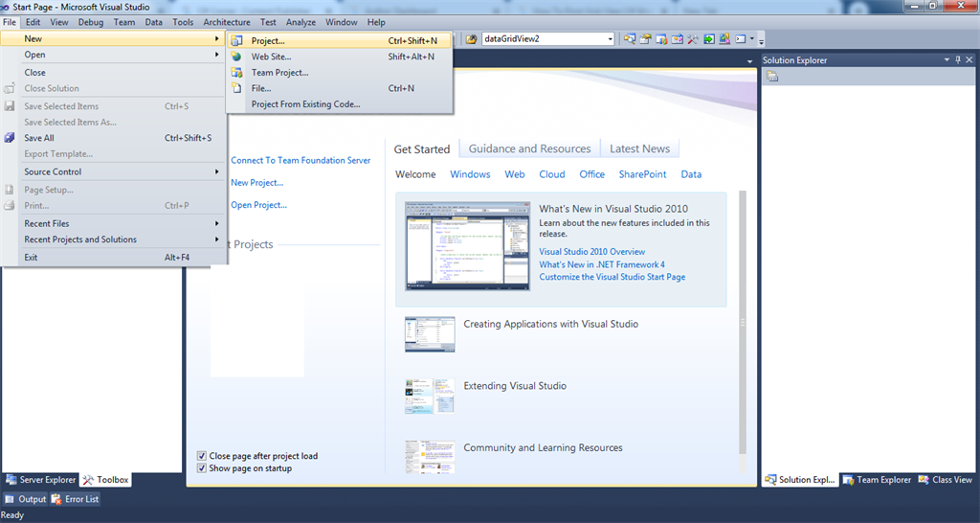980x523 pixels.
Task: Switch to the Guidance and Resources tab
Action: 529,148
